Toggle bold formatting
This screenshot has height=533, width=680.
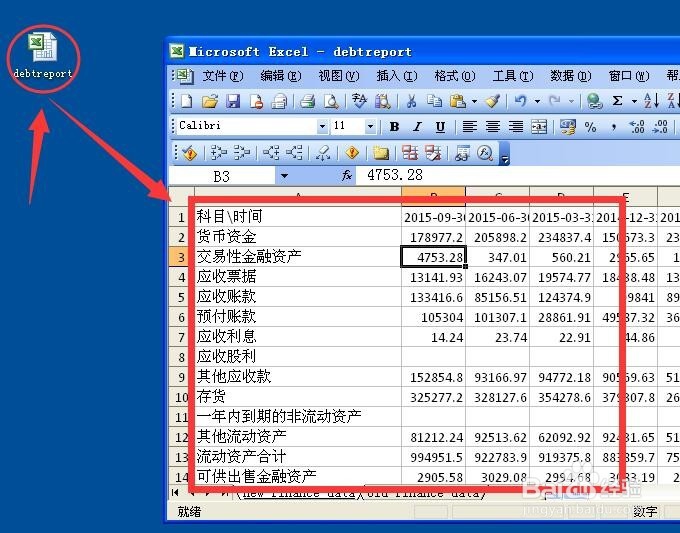394,127
